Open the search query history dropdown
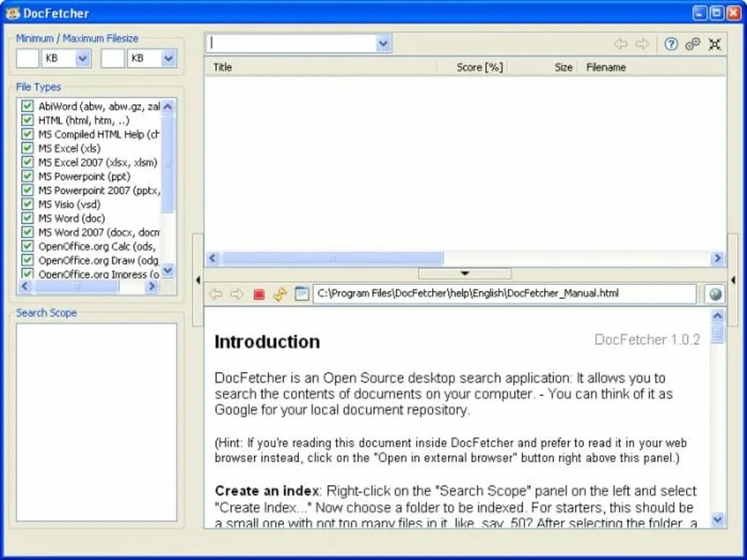 (383, 43)
